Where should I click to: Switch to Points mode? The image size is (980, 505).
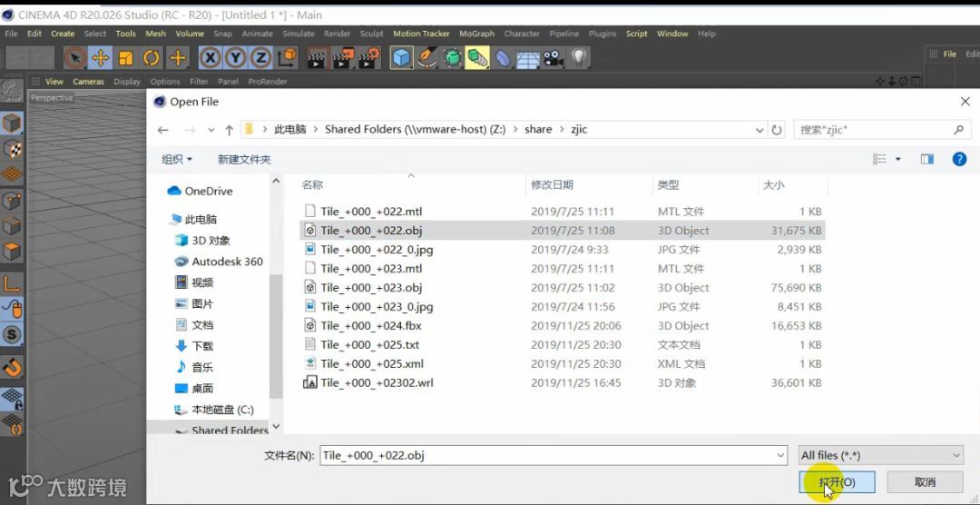point(13,201)
